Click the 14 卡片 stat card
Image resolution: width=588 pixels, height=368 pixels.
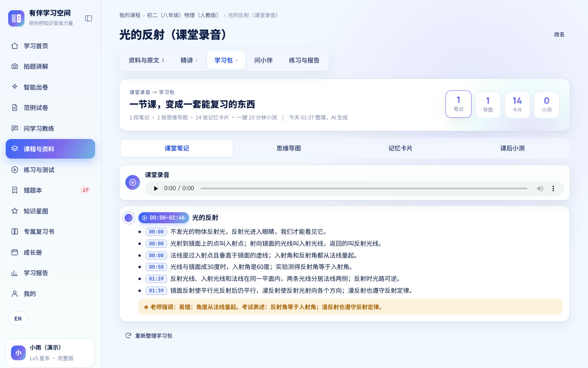(517, 105)
